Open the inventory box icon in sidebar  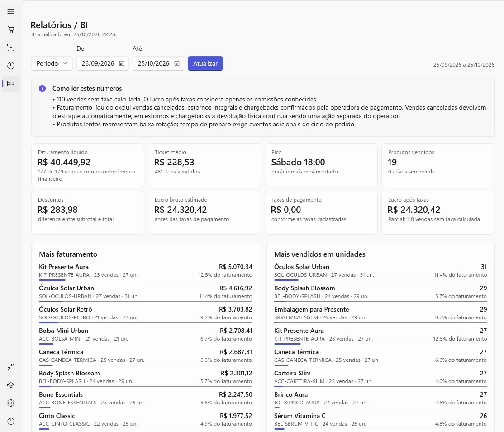click(x=11, y=48)
